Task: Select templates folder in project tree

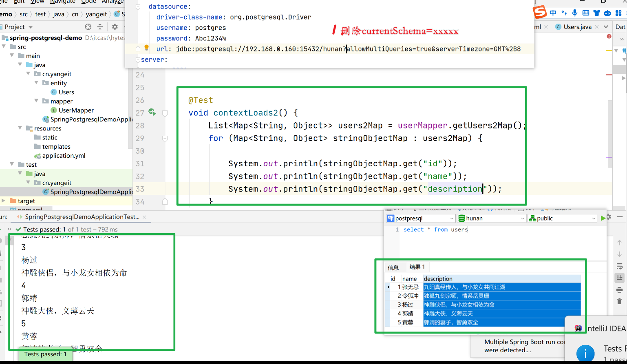Action: point(56,146)
